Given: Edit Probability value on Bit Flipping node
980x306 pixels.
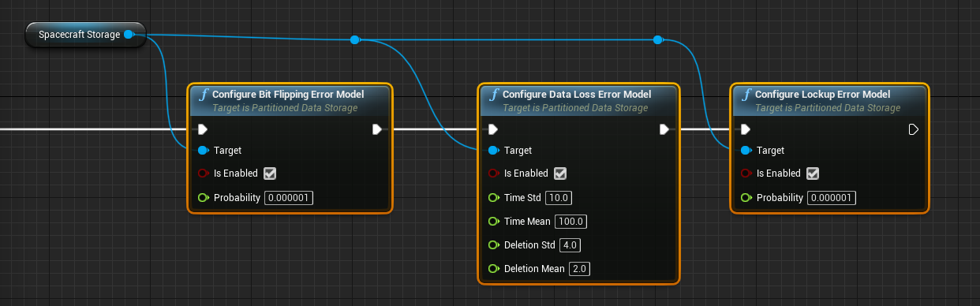Looking at the screenshot, I should (x=289, y=197).
